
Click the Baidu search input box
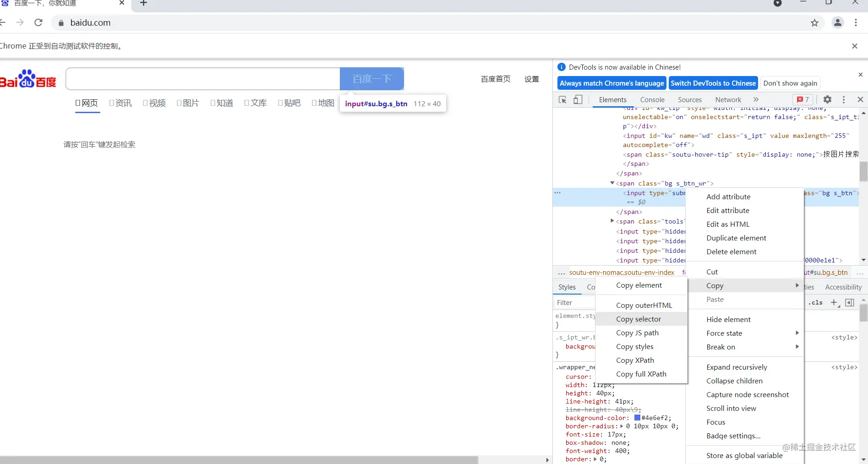pos(202,79)
